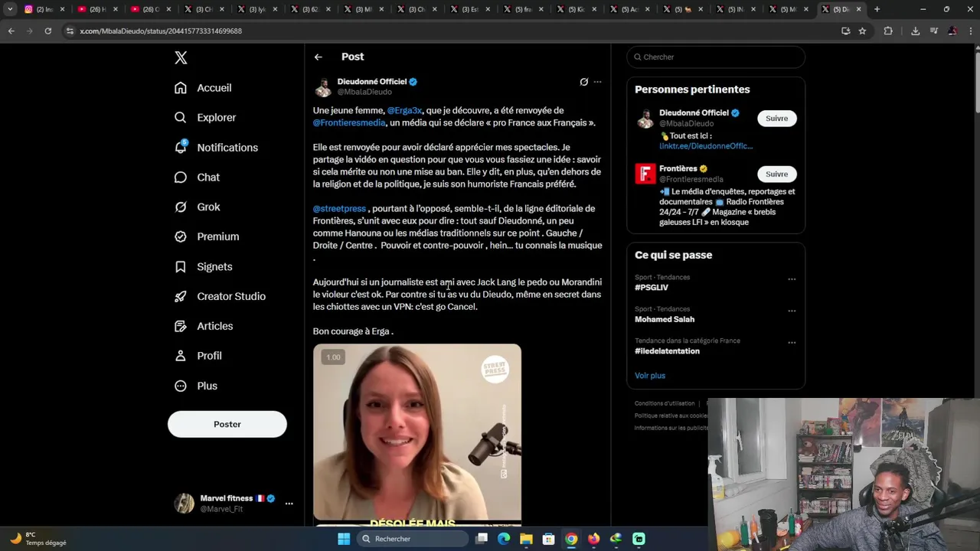
Task: Click Dieudonné Officiel avatar in post header
Action: pos(323,86)
